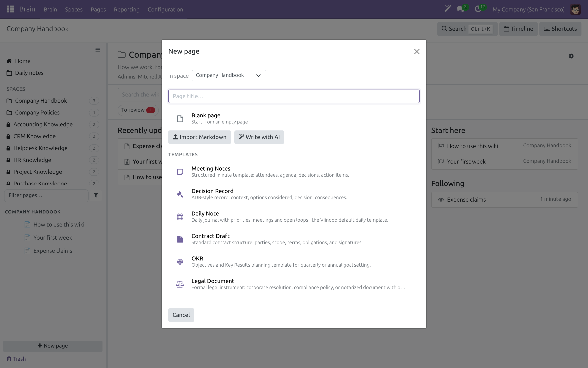Click the To review filter chip
This screenshot has height=368, width=588.
pyautogui.click(x=138, y=110)
